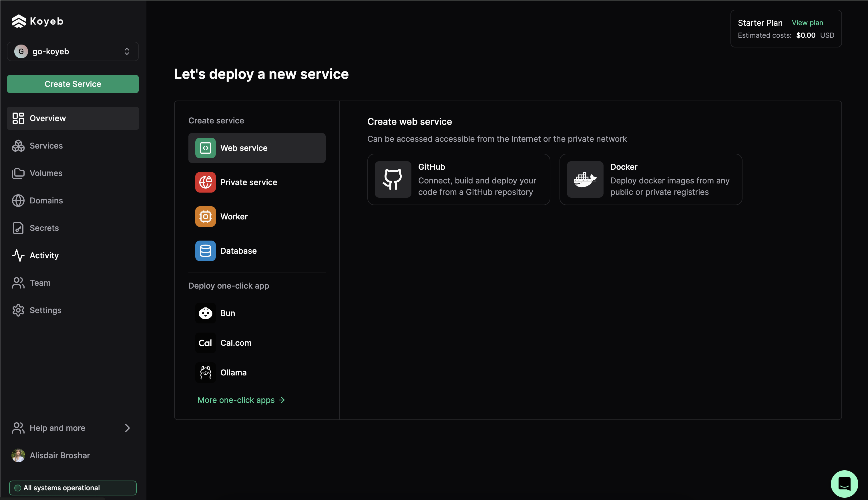The height and width of the screenshot is (500, 868).
Task: Click the Team people icon
Action: pos(18,283)
